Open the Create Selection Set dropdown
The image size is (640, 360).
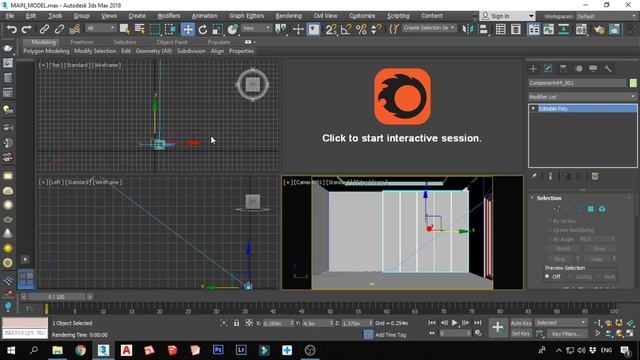429,28
